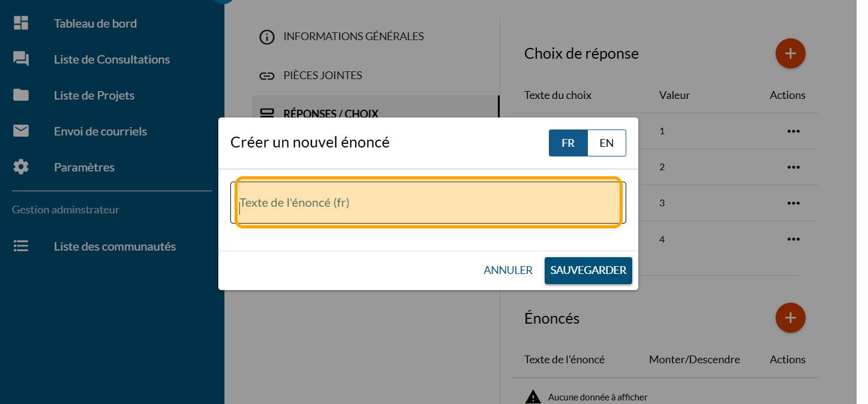Go to the Pièces jointes tab
The width and height of the screenshot is (868, 404).
pos(322,76)
